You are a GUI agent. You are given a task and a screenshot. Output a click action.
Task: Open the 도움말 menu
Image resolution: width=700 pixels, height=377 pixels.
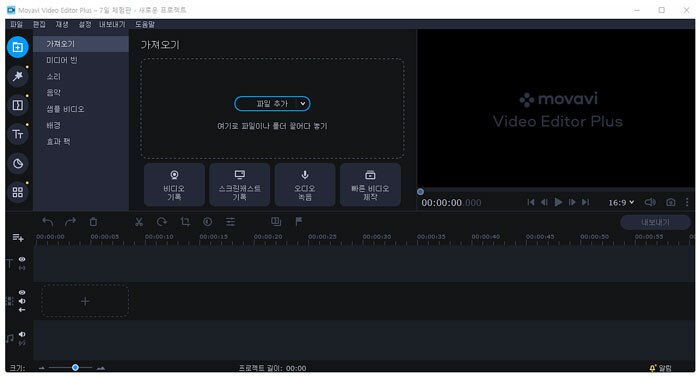[145, 24]
